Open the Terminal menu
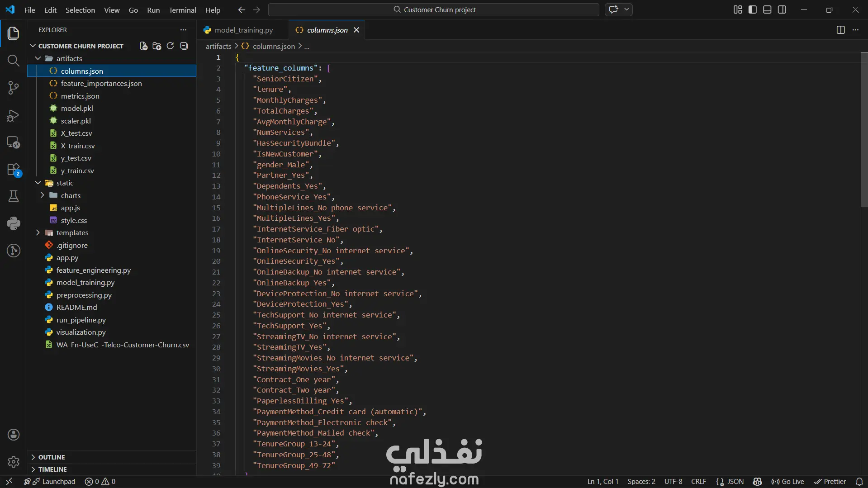The width and height of the screenshot is (868, 488). (x=182, y=10)
